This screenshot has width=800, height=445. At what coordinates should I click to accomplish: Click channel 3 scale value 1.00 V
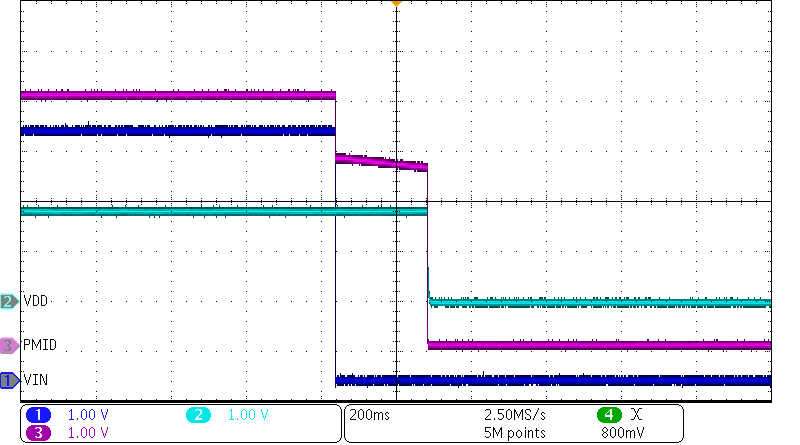pos(88,432)
